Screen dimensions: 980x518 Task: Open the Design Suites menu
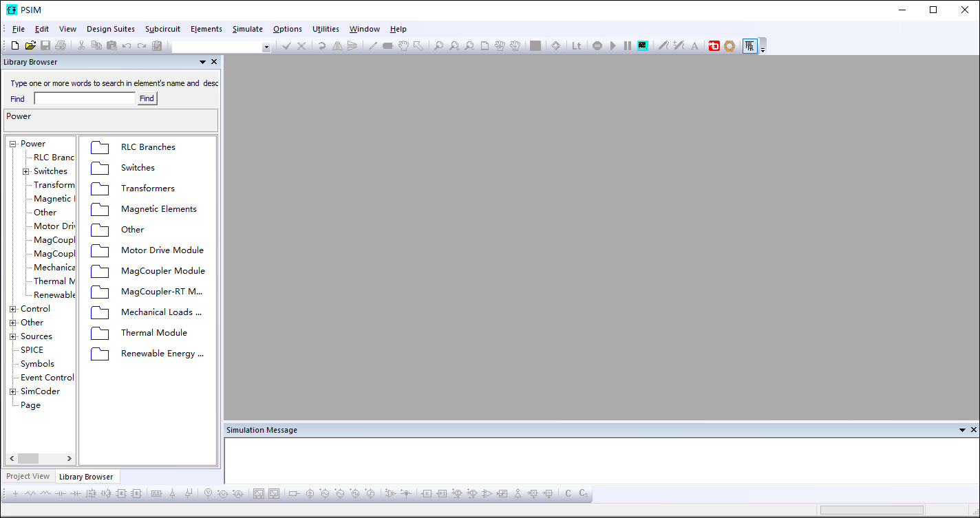point(111,29)
